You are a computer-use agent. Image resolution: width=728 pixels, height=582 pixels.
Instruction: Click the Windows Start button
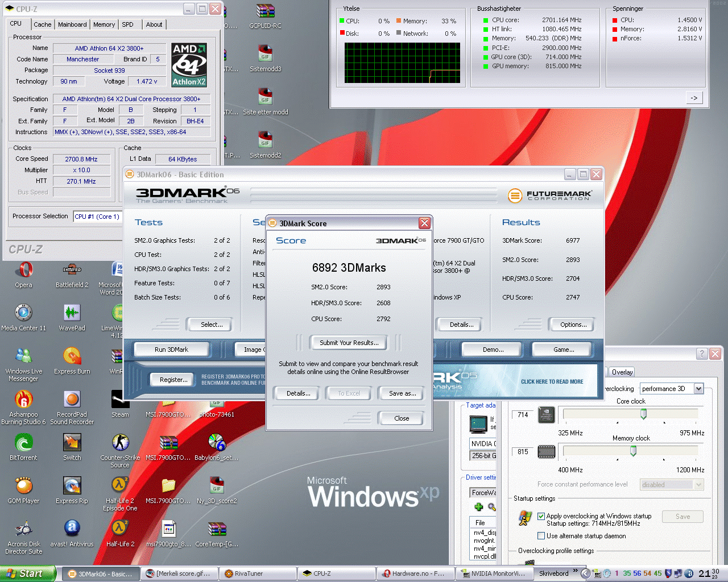click(x=28, y=574)
